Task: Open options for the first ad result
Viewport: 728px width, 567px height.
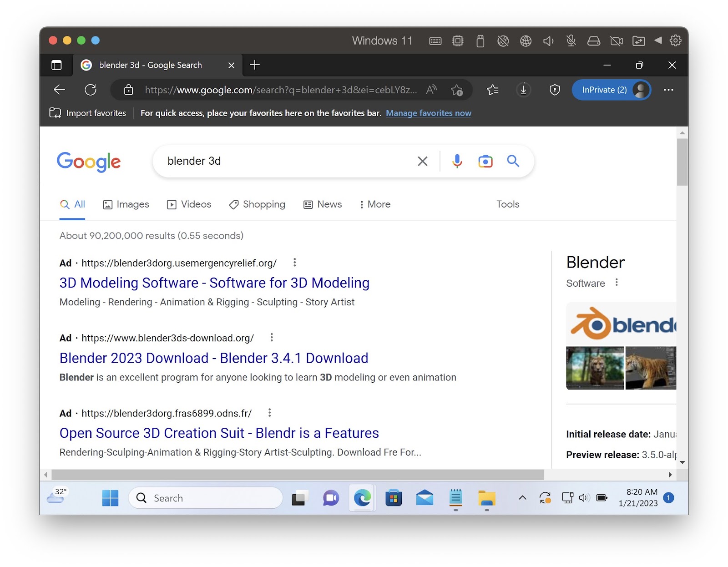Action: click(x=294, y=263)
